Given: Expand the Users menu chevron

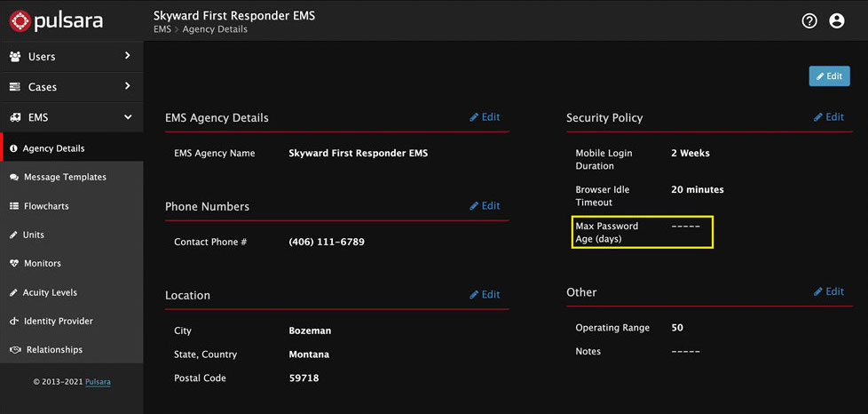Looking at the screenshot, I should click(x=127, y=55).
